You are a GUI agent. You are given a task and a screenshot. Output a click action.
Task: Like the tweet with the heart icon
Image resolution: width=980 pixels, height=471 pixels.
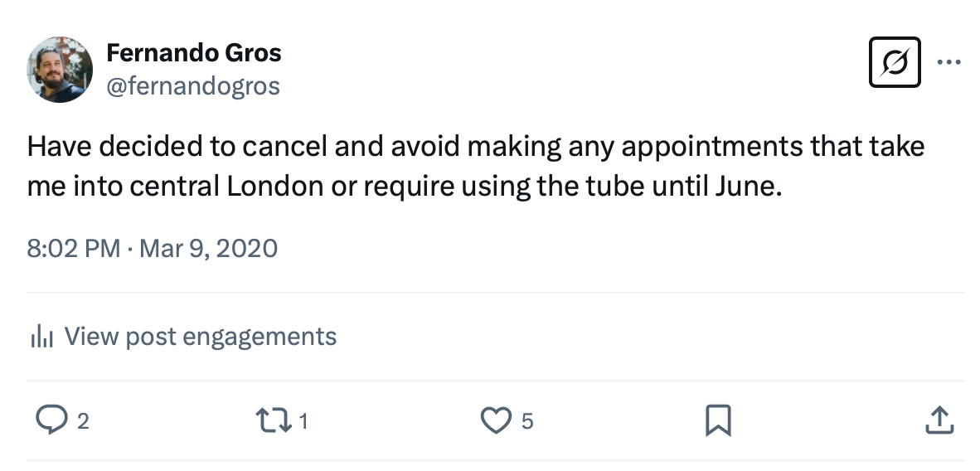pos(496,420)
